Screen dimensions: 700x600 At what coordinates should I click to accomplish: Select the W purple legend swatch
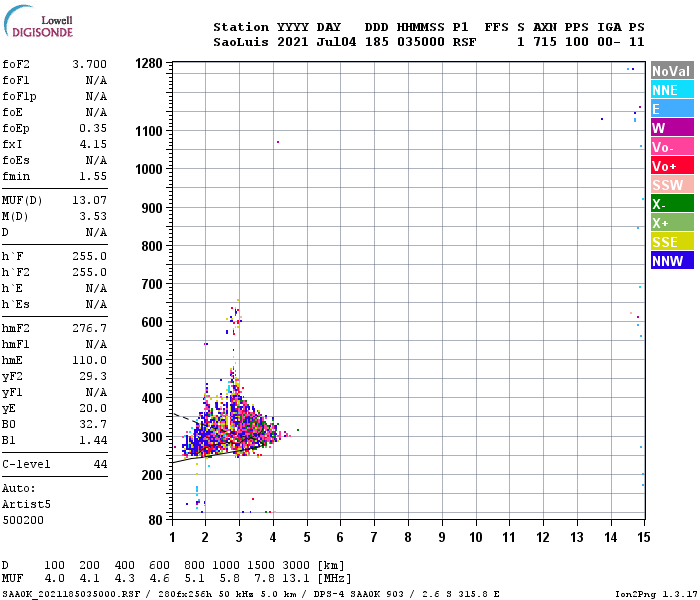tap(672, 128)
